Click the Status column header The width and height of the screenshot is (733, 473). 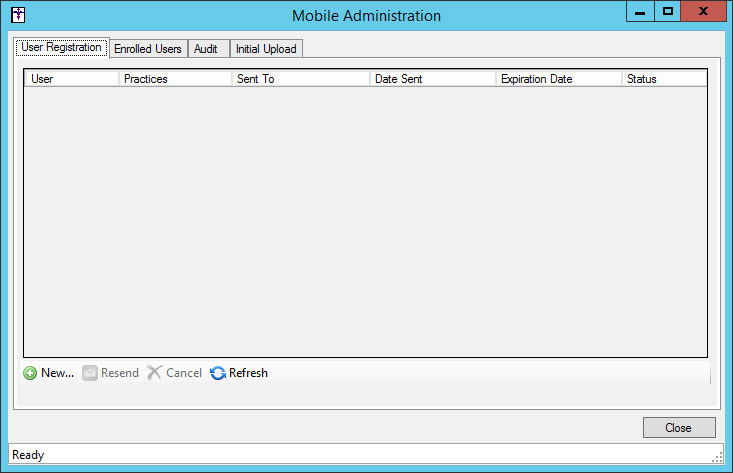(663, 79)
